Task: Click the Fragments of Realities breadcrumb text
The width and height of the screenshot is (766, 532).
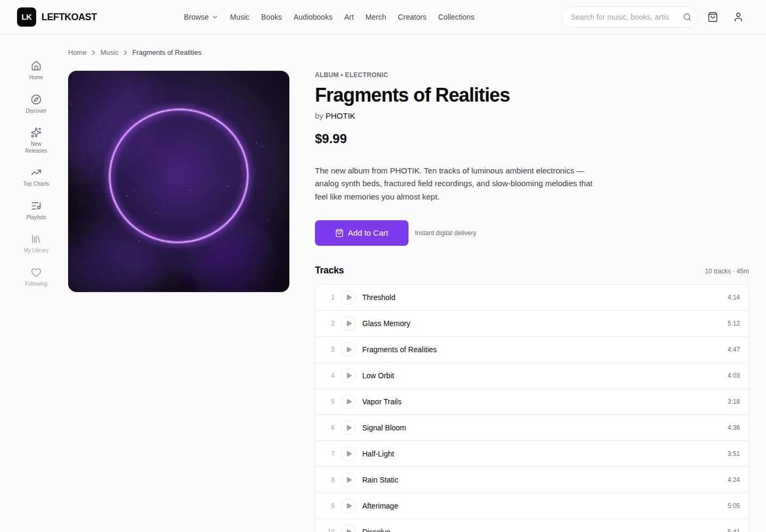Action: 167,53
